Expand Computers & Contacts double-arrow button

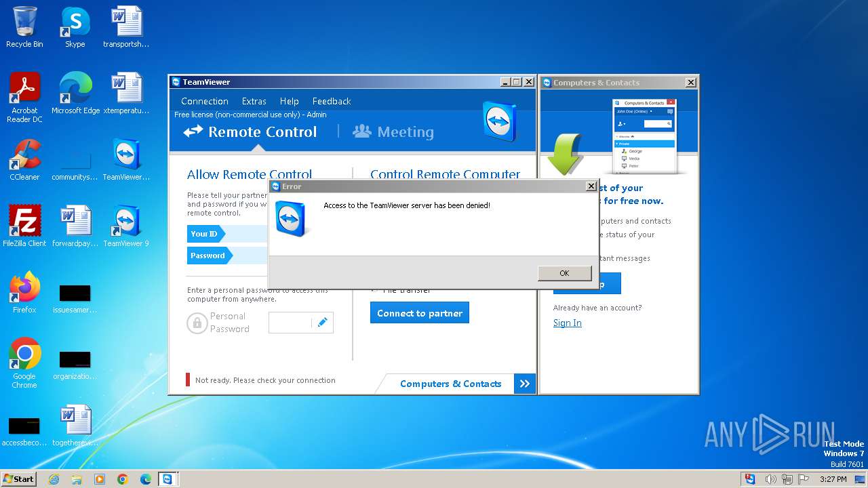click(x=524, y=384)
